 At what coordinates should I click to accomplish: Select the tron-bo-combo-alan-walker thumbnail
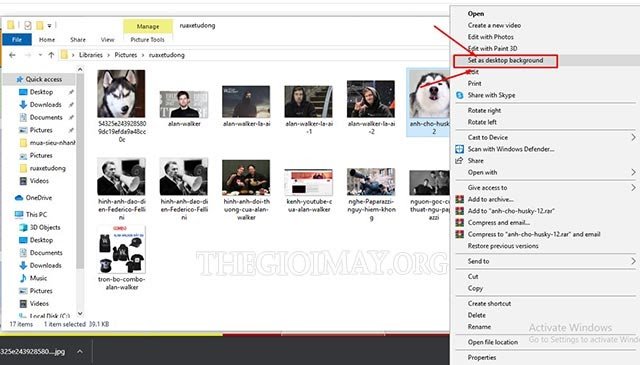pyautogui.click(x=121, y=249)
